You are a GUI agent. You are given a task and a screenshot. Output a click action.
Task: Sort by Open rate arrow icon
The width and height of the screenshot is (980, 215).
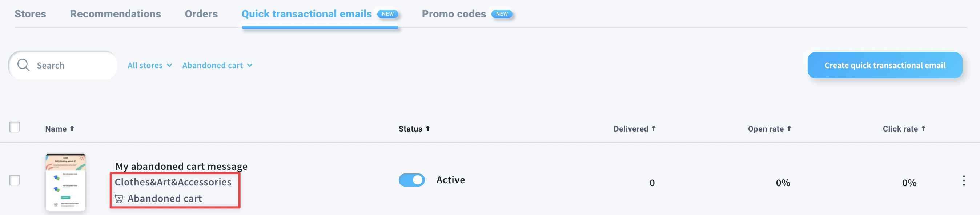pos(789,129)
